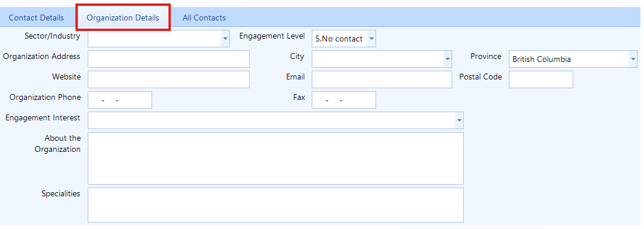
Task: Click the 'Specialities' label
Action: click(61, 193)
